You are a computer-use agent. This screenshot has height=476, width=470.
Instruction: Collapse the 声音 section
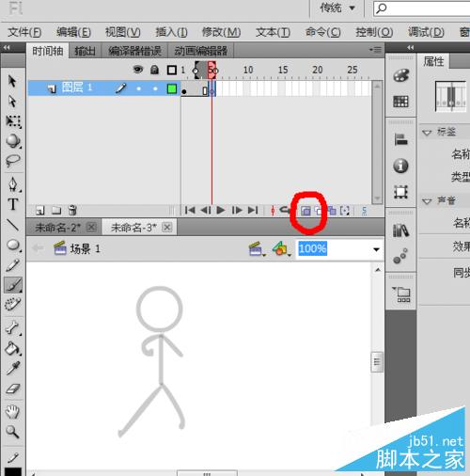tap(427, 201)
